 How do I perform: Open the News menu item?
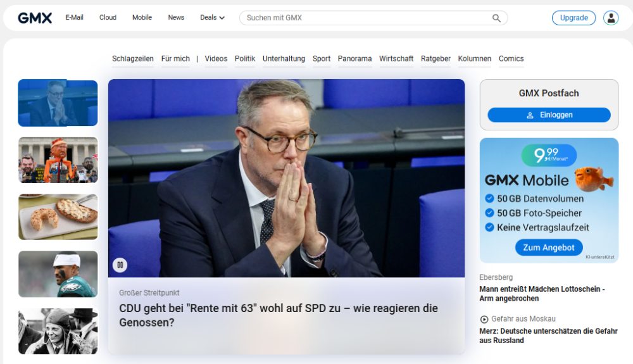176,17
